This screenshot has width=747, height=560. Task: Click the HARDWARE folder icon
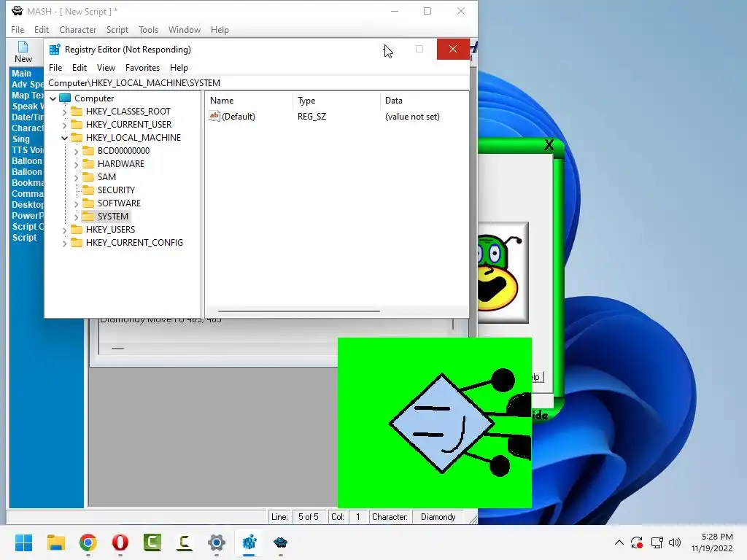click(x=88, y=164)
